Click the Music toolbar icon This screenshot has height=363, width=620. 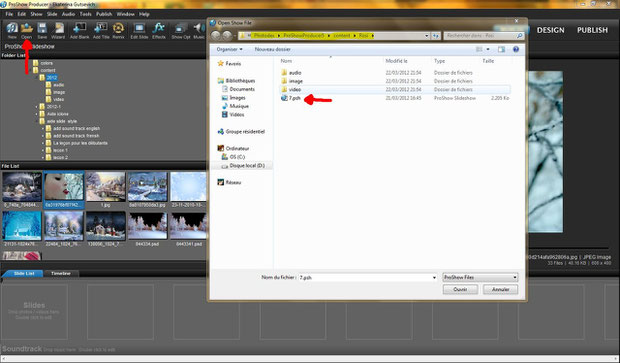pyautogui.click(x=199, y=30)
